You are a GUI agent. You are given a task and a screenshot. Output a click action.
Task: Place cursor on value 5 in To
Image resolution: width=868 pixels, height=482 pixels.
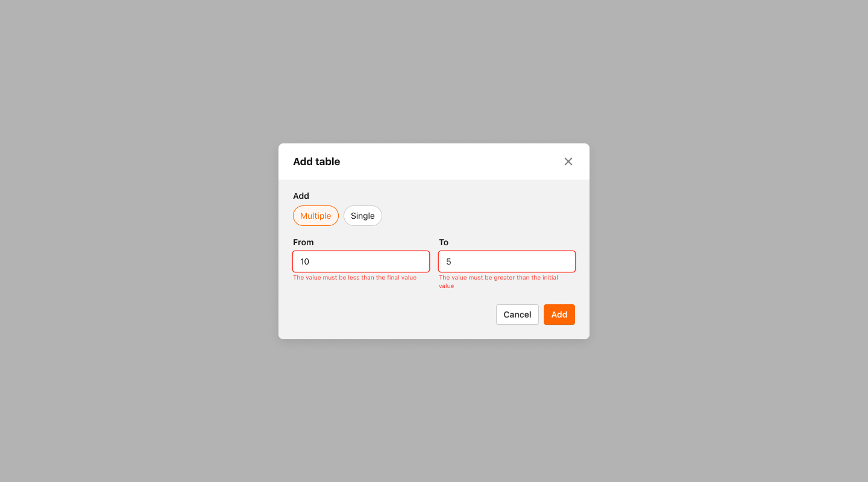(x=448, y=261)
